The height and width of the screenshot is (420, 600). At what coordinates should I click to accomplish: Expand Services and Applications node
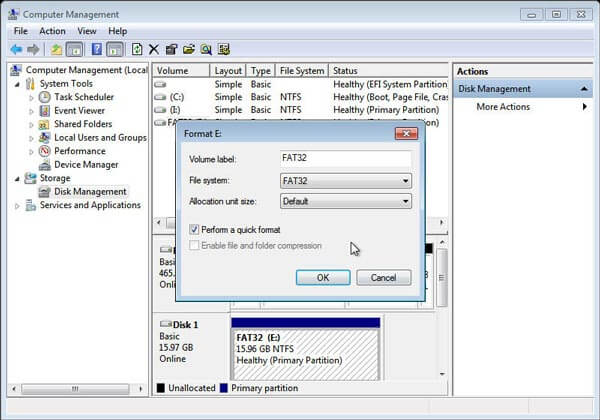(17, 206)
